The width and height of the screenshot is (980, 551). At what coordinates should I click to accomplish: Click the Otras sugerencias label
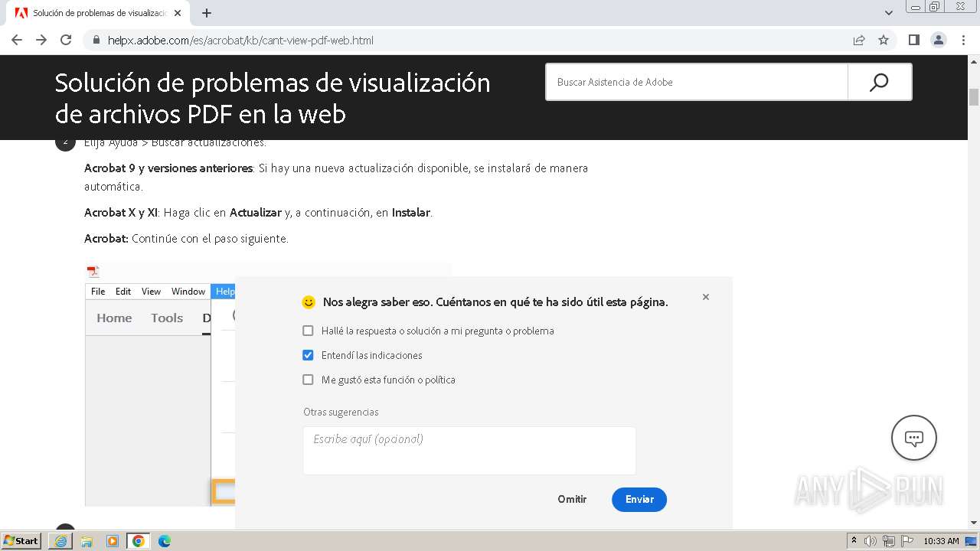click(x=341, y=412)
